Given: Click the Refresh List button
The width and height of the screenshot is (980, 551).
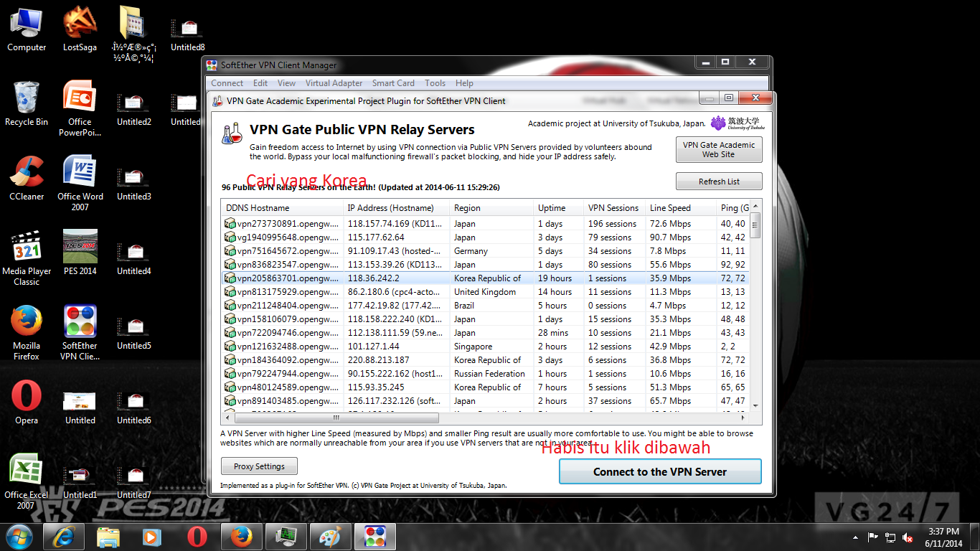Looking at the screenshot, I should tap(719, 182).
